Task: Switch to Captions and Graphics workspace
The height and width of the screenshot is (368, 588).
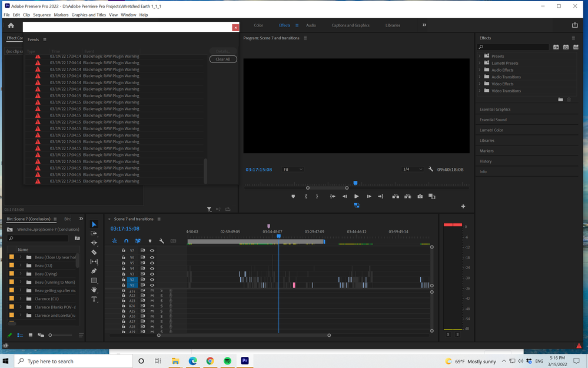Action: coord(350,25)
